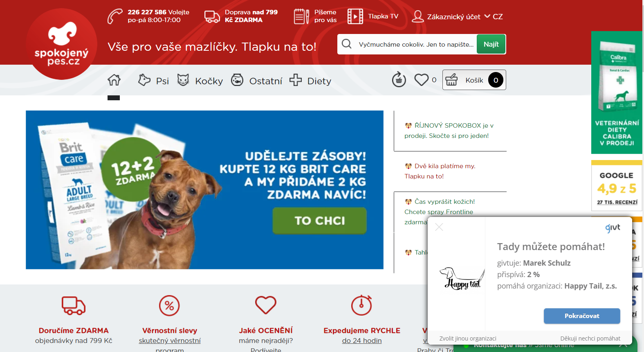Click the phone number contact icon

pyautogui.click(x=115, y=16)
